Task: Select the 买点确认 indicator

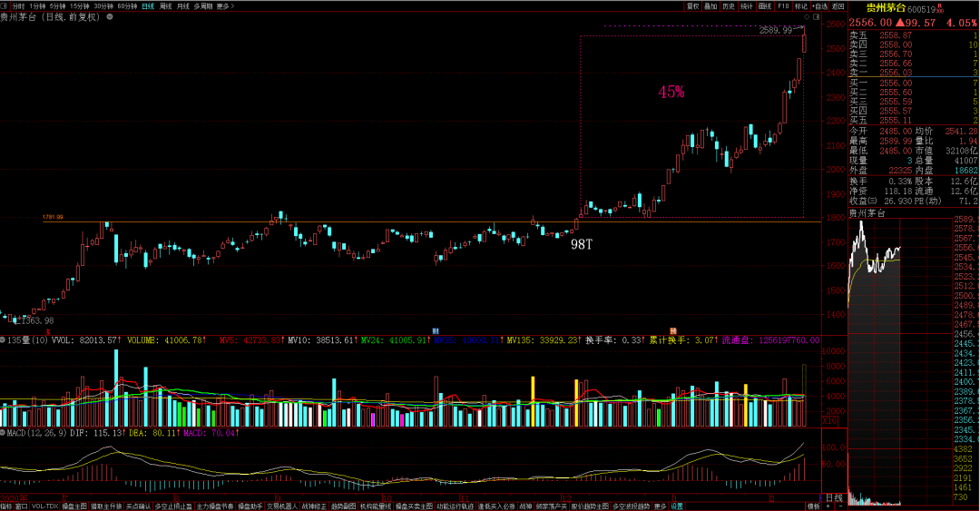Action: coord(138,506)
